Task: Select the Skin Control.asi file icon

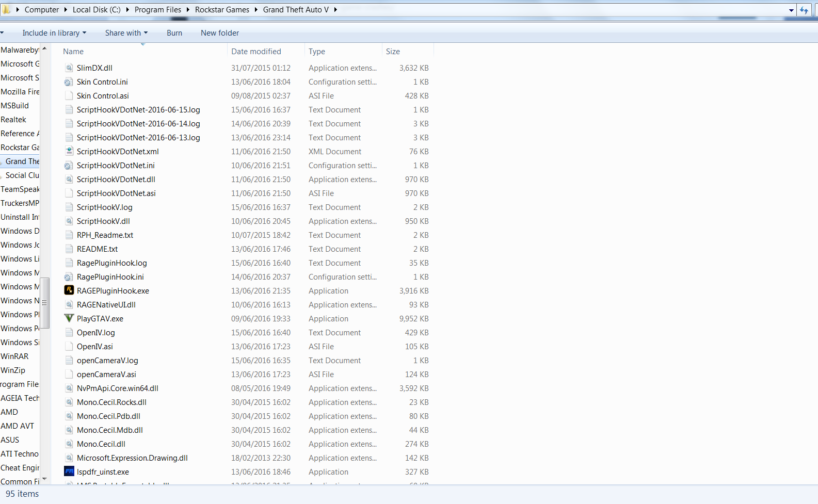Action: 69,95
